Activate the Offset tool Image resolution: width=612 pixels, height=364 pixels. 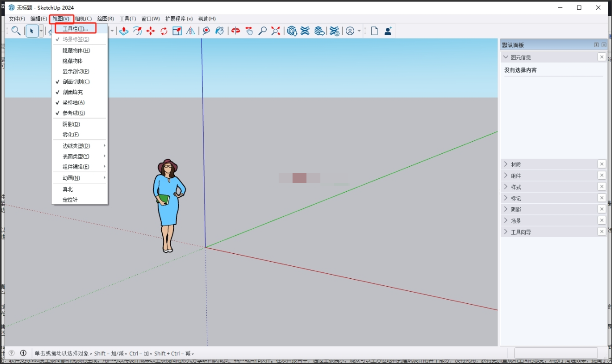point(137,31)
